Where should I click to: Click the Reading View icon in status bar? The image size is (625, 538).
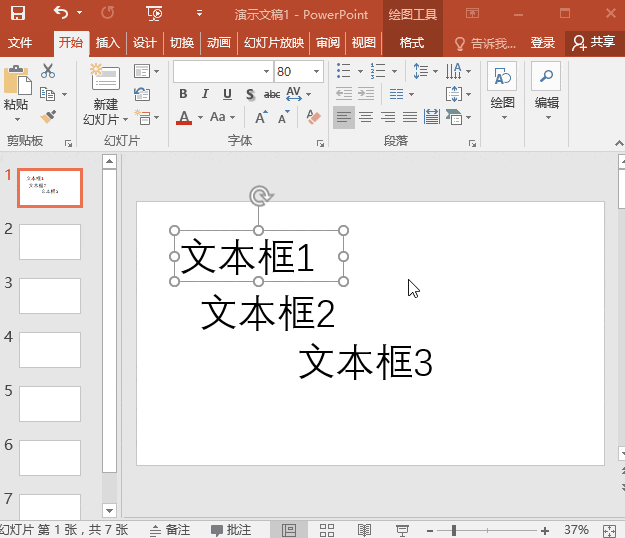pyautogui.click(x=364, y=530)
